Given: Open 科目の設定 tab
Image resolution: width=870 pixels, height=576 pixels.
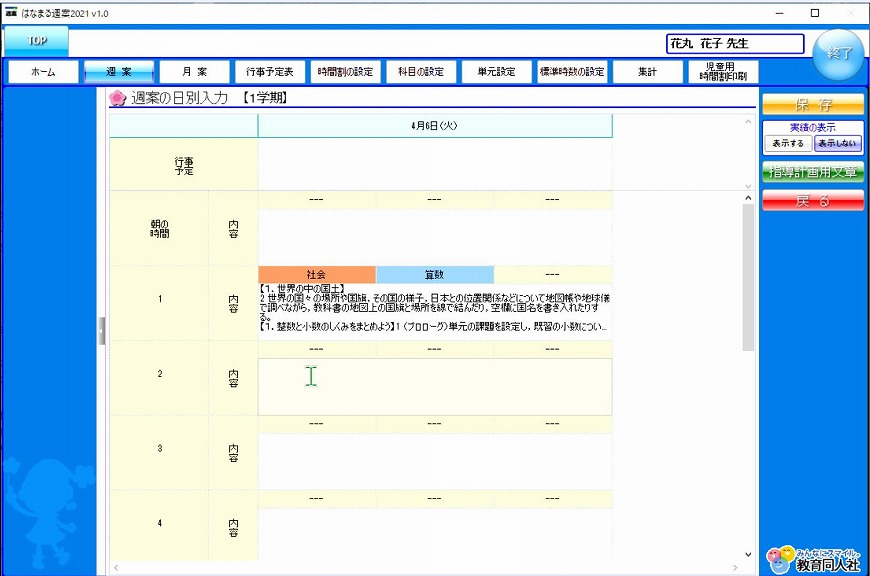Looking at the screenshot, I should 421,72.
